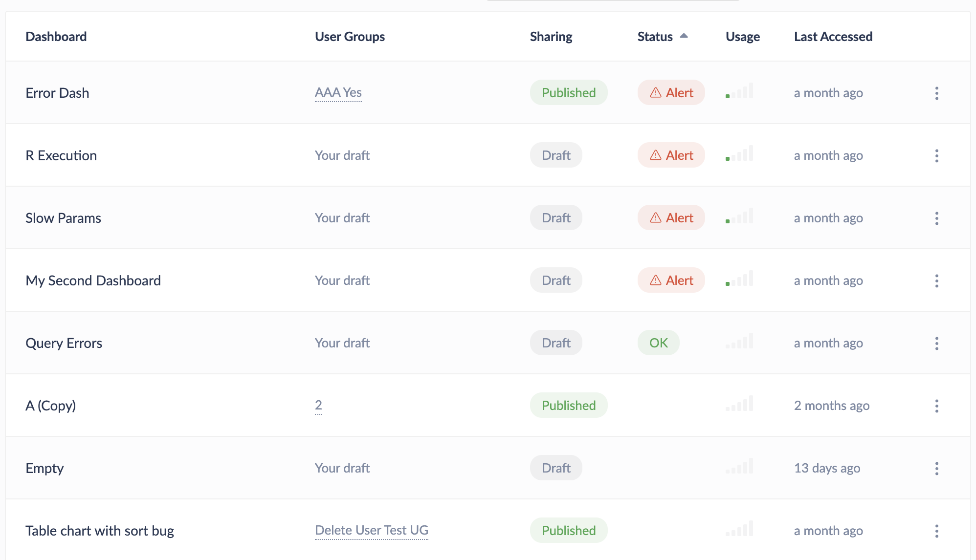Open the three-dot menu for Slow Params

[x=936, y=218]
